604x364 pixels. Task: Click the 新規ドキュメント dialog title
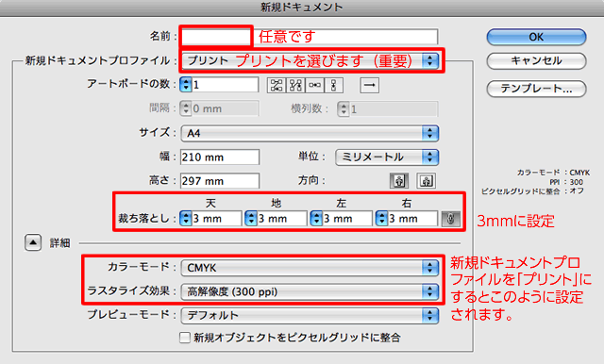tap(302, 8)
